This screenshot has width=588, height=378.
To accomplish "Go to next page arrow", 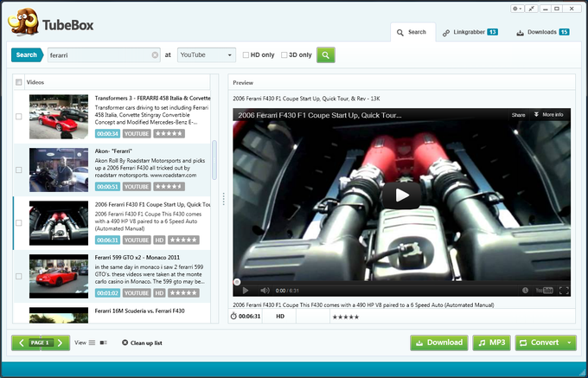I will click(61, 343).
